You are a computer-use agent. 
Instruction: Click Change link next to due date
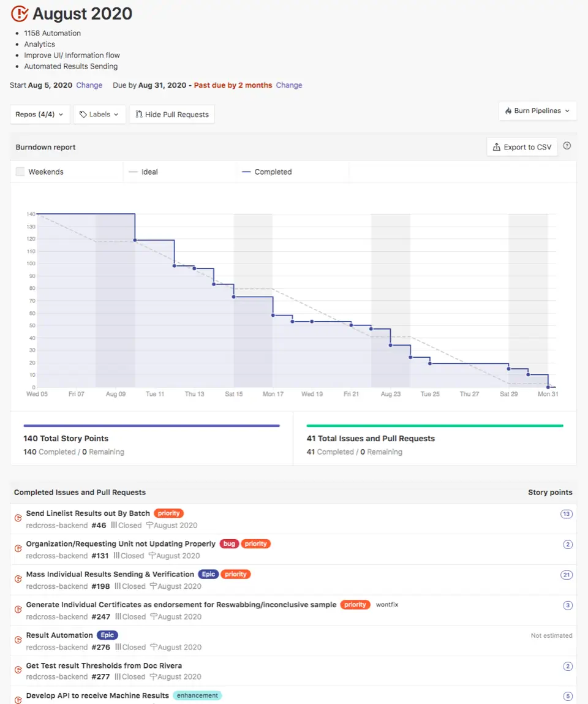pyautogui.click(x=289, y=85)
